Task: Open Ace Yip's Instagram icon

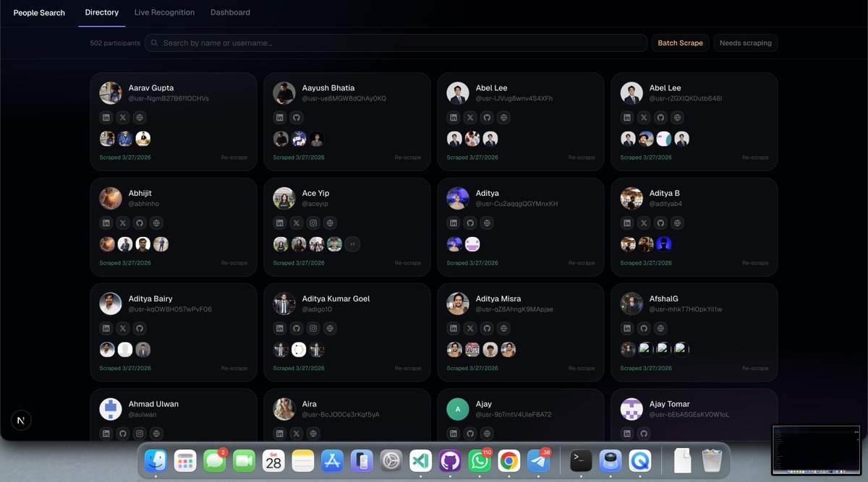Action: coord(313,223)
